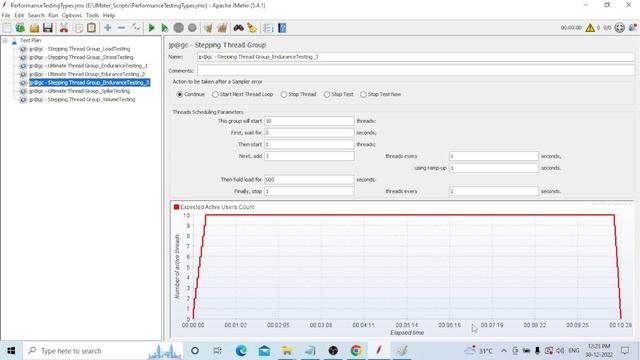Click the Reset Search icon
This screenshot has height=360, width=640.
click(252, 28)
